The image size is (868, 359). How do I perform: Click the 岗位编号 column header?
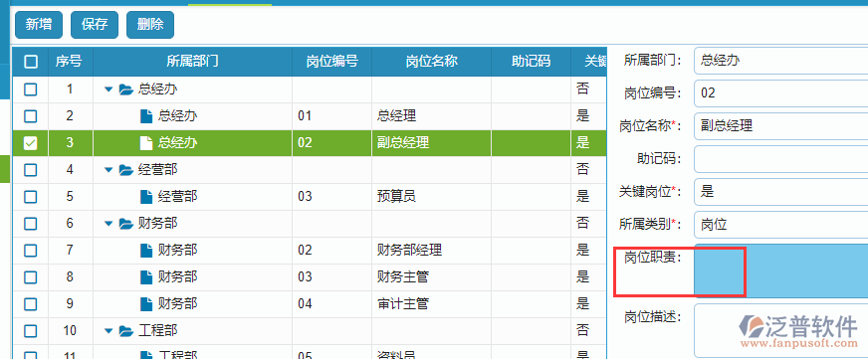(x=332, y=62)
